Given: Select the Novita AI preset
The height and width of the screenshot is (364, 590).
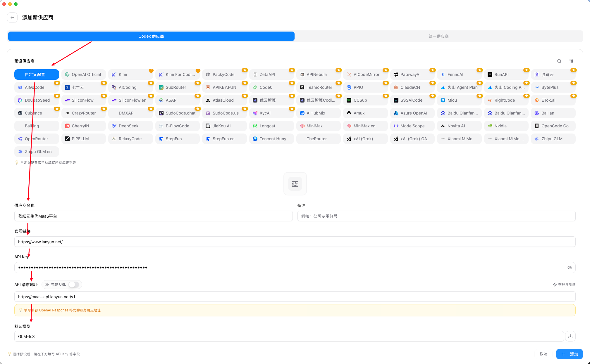Looking at the screenshot, I should click(x=459, y=126).
